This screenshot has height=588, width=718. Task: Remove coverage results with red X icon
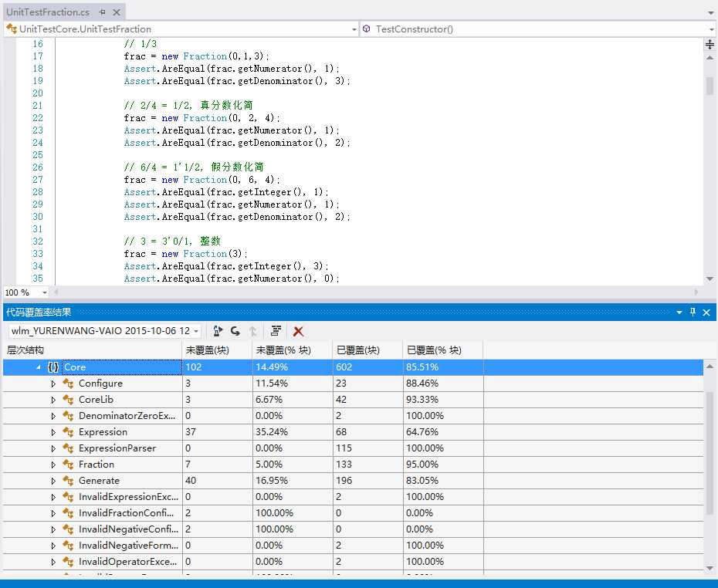click(298, 331)
